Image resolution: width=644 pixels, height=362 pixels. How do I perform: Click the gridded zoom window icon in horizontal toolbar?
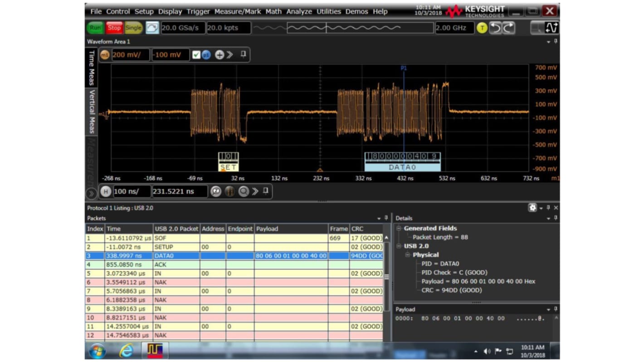(230, 191)
